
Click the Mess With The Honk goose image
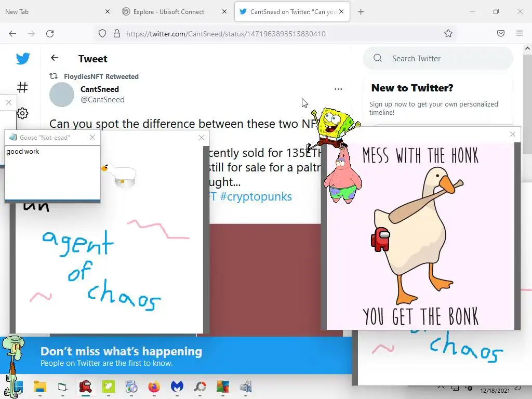pos(420,236)
